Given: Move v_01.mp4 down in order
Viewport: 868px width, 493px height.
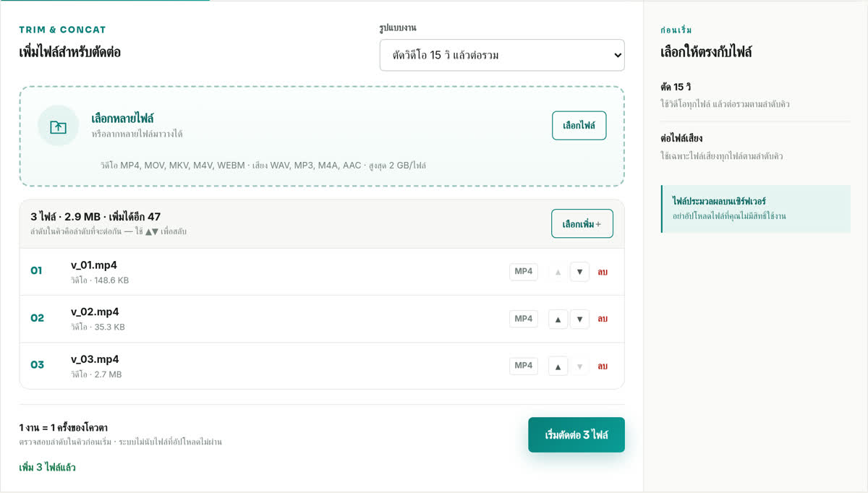Looking at the screenshot, I should pos(579,272).
